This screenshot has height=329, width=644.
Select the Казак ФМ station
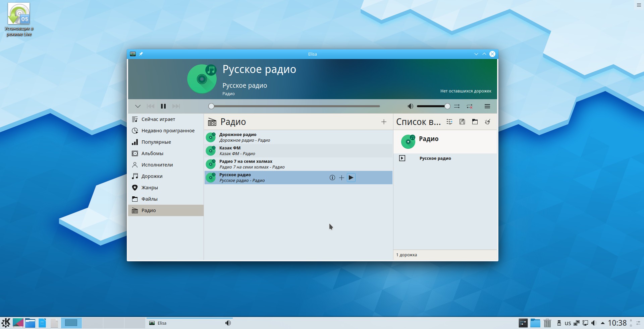click(x=299, y=151)
